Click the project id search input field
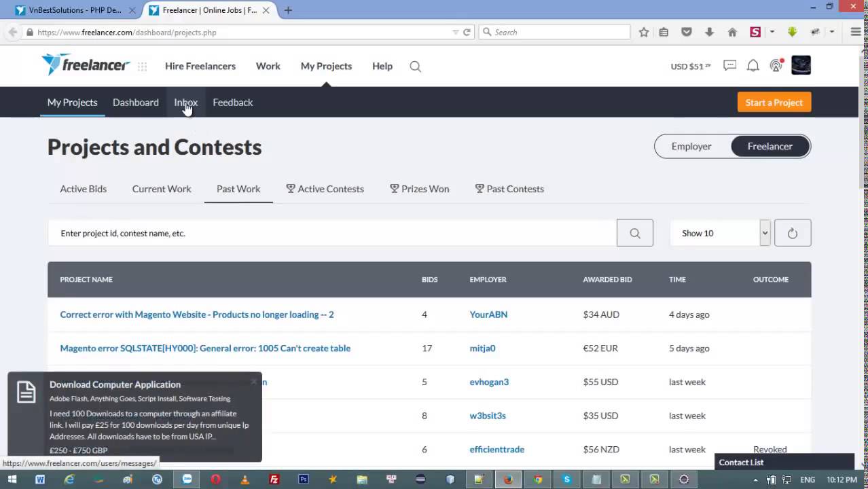 (x=332, y=233)
